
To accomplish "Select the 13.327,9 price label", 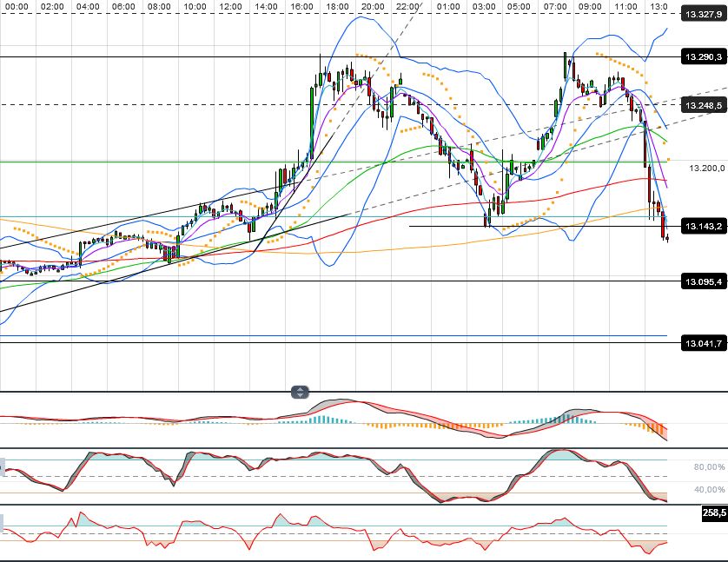I will [x=703, y=14].
